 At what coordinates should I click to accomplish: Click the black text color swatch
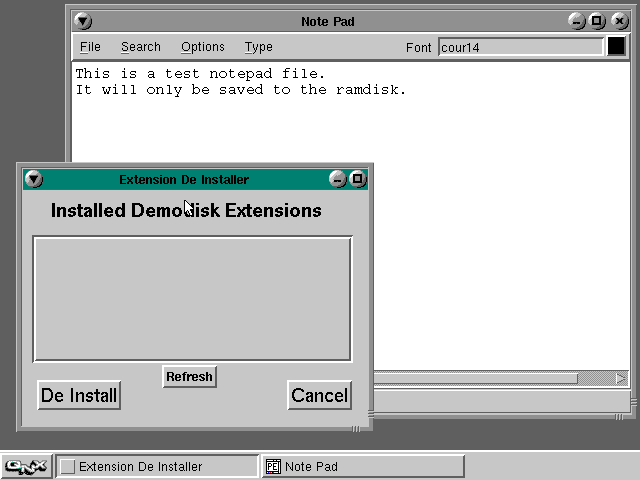616,46
